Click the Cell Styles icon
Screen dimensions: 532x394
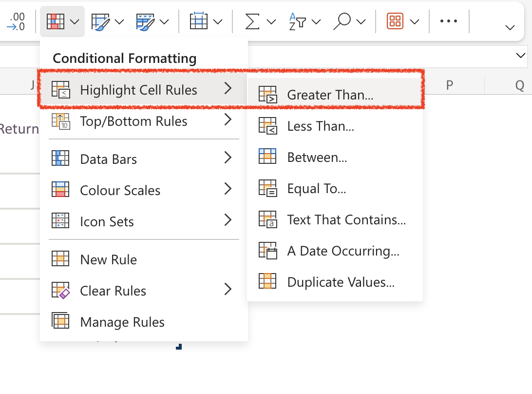[x=146, y=21]
